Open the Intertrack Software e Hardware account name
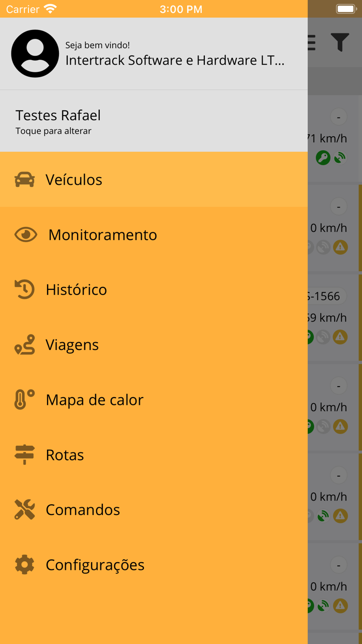 coord(175,60)
